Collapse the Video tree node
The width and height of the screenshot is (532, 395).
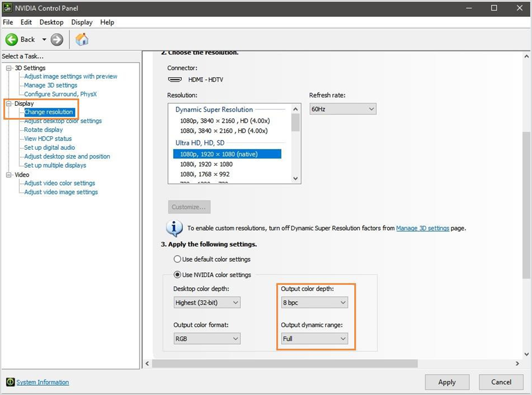(9, 175)
